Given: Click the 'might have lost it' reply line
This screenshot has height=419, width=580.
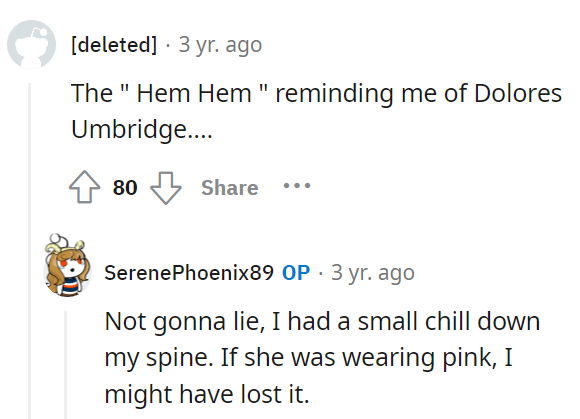Looking at the screenshot, I should pyautogui.click(x=207, y=394).
